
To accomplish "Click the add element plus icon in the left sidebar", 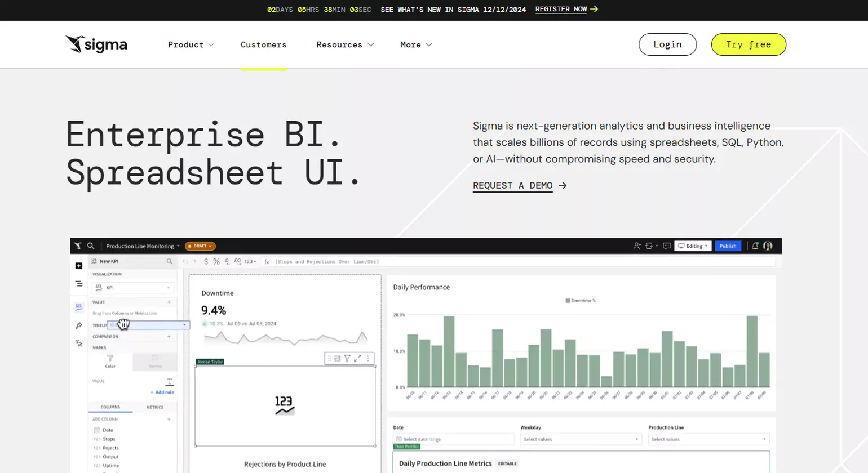I will [x=79, y=266].
